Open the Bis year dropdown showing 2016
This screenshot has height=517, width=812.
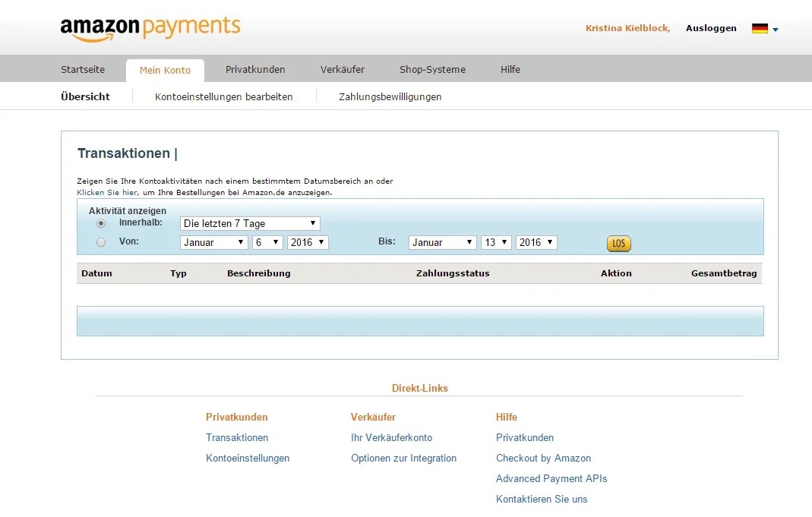pos(536,242)
